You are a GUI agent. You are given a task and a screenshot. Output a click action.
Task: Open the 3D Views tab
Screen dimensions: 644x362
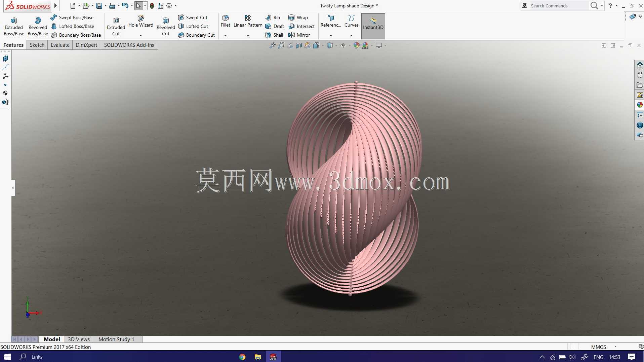pyautogui.click(x=79, y=339)
